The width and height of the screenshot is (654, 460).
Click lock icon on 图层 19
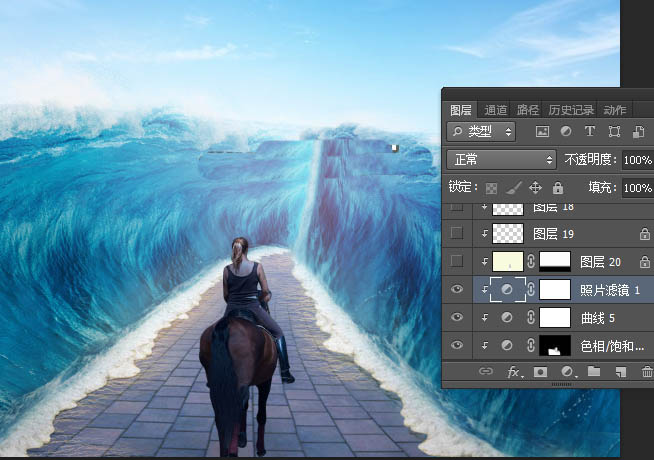click(644, 234)
